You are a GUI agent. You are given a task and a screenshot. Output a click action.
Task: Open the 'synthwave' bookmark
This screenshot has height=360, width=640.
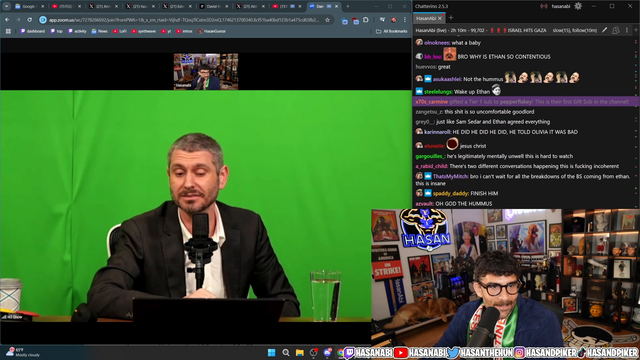coord(144,31)
